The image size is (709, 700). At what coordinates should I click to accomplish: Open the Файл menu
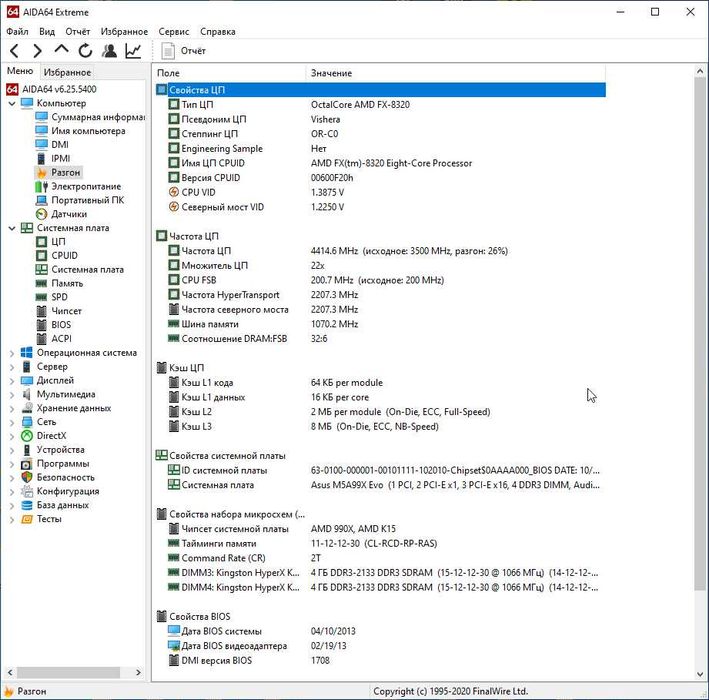click(17, 32)
